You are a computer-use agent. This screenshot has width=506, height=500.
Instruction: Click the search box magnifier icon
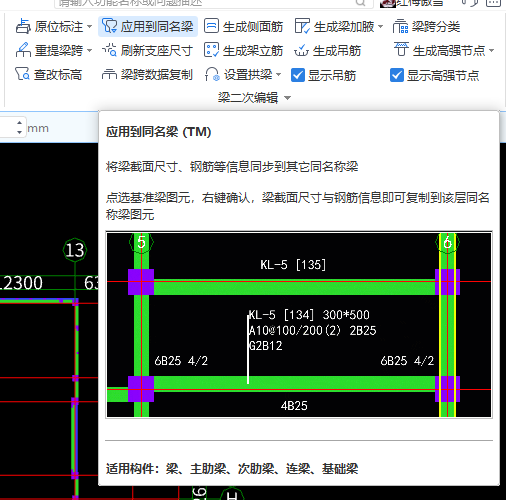pos(360,3)
